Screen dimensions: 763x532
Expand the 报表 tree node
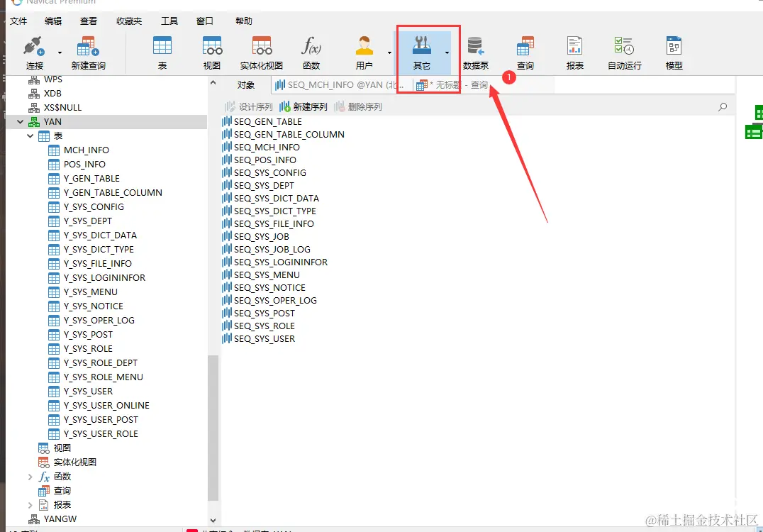coord(30,505)
